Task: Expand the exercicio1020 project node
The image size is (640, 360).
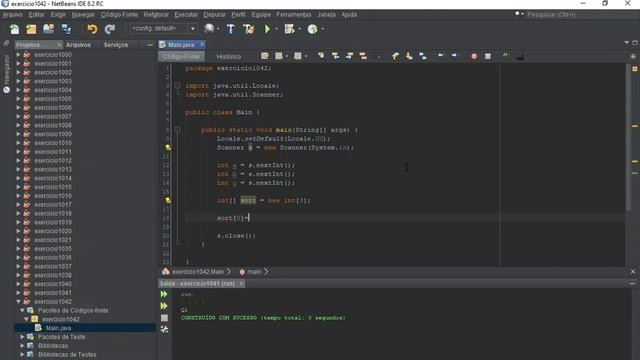Action: [18, 231]
